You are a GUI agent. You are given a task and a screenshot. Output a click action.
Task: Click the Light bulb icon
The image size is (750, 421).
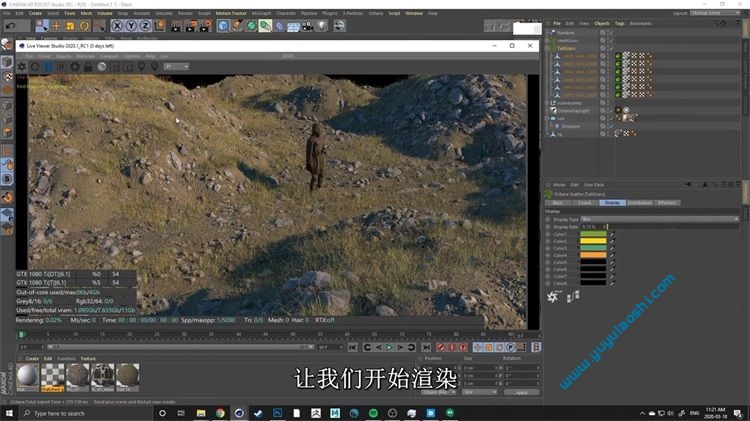click(x=322, y=25)
